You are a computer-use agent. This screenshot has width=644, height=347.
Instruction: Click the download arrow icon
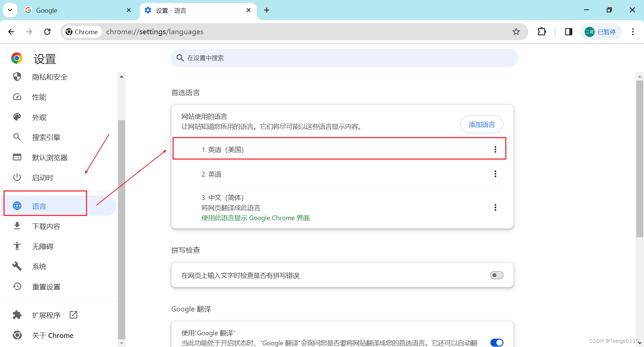(x=17, y=226)
